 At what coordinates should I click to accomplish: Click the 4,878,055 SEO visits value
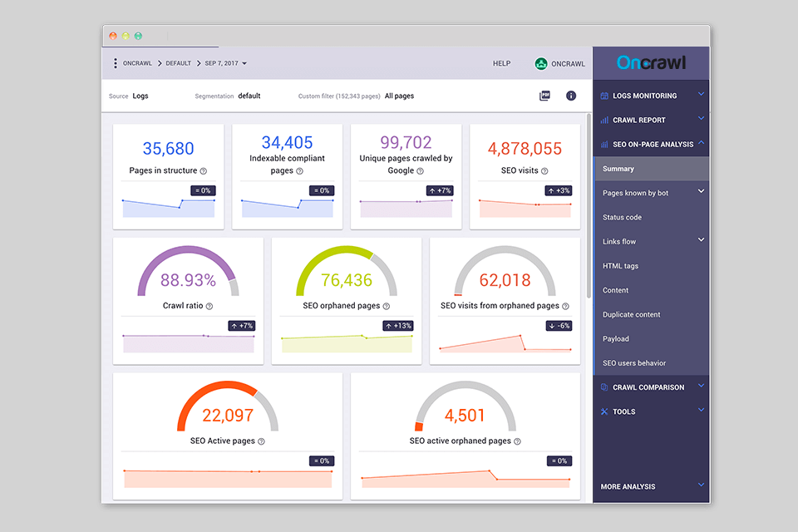(525, 149)
